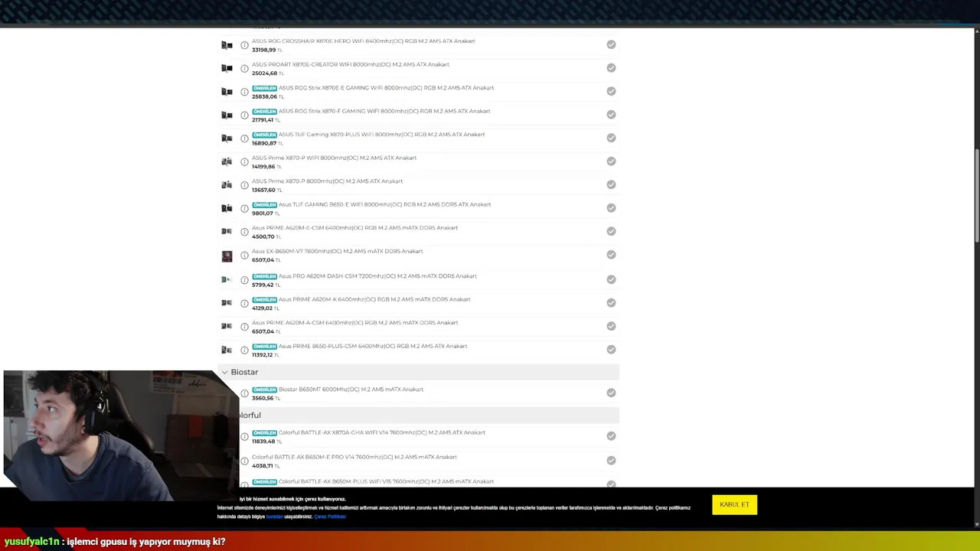Click Asus PRIME A620M-E-CSM product title
This screenshot has width=980, height=551.
pyautogui.click(x=354, y=227)
